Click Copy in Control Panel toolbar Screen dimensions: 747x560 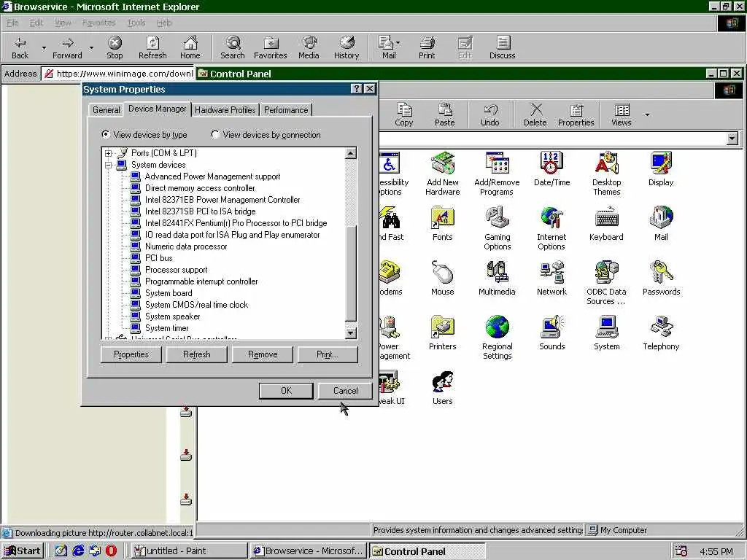[404, 114]
